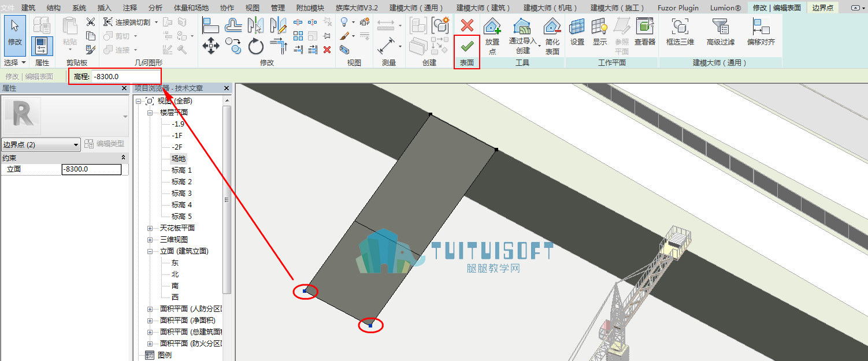868x361 pixels.
Task: Select the Move tool with four arrows
Action: (x=211, y=46)
